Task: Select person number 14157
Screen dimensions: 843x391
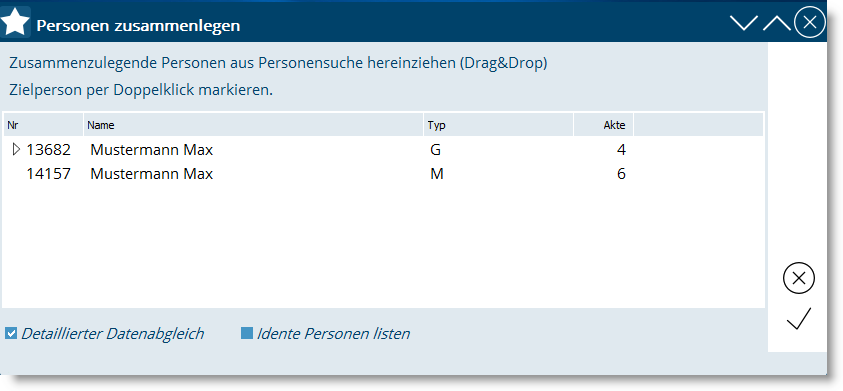Action: (48, 174)
